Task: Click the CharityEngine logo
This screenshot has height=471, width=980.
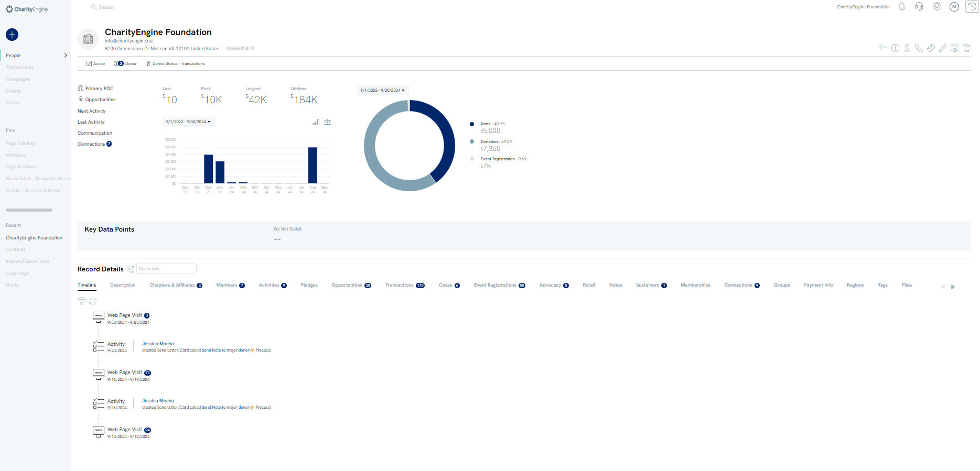Action: (x=27, y=9)
